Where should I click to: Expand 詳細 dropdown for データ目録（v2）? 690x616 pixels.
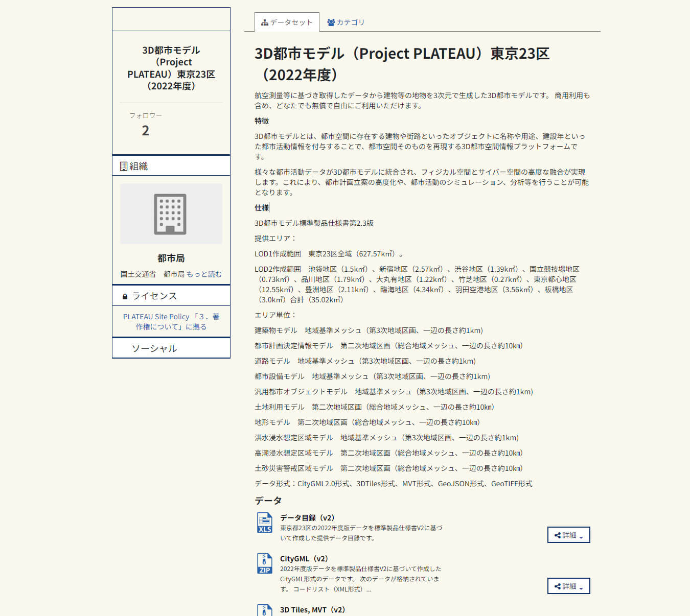point(568,535)
